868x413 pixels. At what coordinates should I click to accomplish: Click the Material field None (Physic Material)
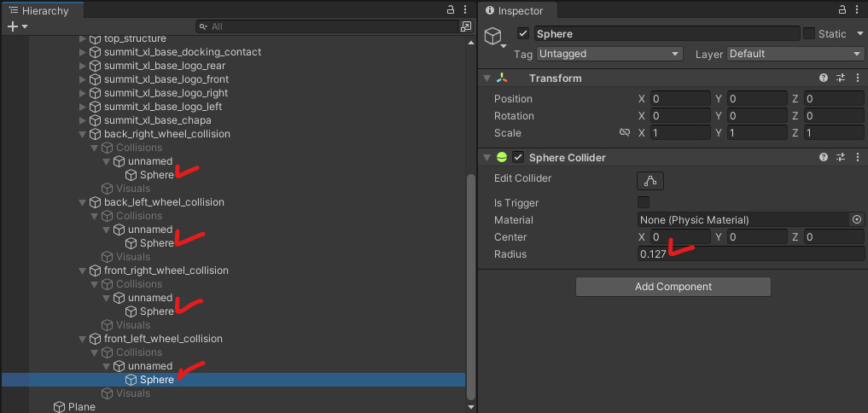click(743, 220)
